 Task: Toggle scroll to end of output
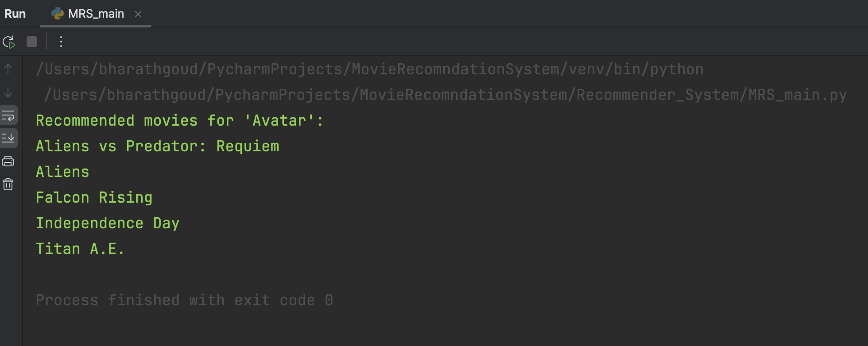click(8, 138)
